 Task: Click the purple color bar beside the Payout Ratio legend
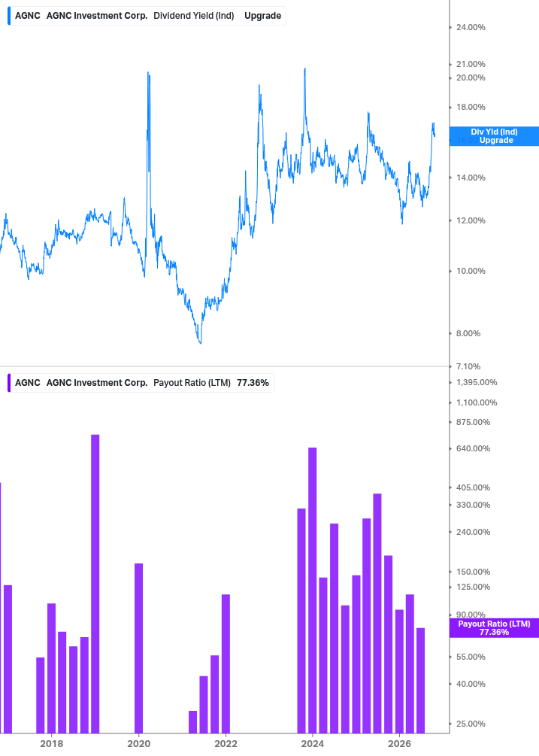pos(9,383)
